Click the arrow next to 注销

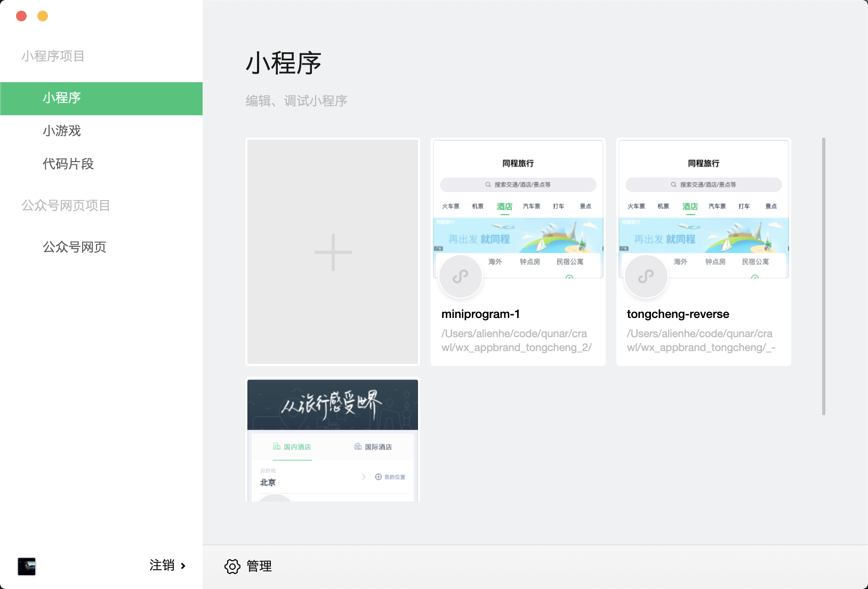pyautogui.click(x=183, y=566)
